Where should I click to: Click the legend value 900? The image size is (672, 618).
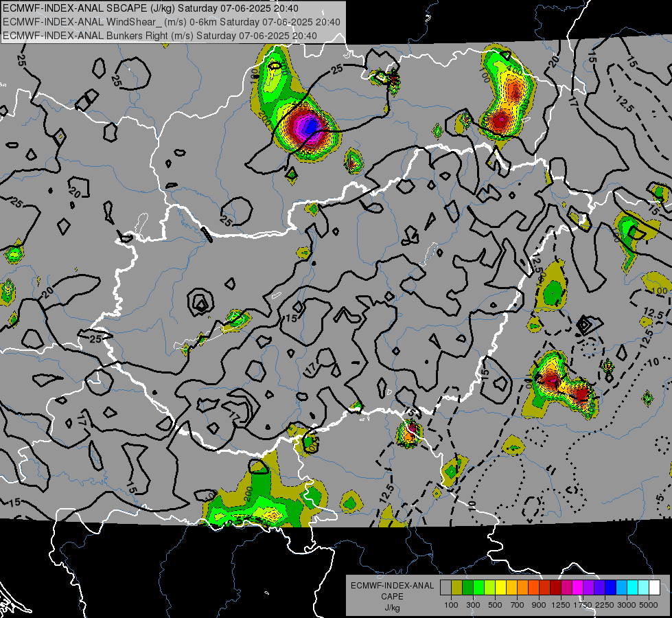[539, 605]
